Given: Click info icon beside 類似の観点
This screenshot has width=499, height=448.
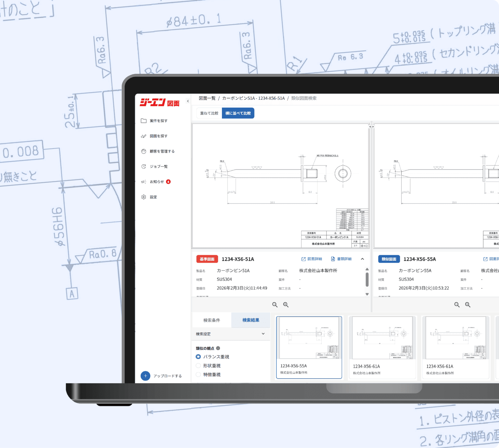Looking at the screenshot, I should click(x=218, y=348).
